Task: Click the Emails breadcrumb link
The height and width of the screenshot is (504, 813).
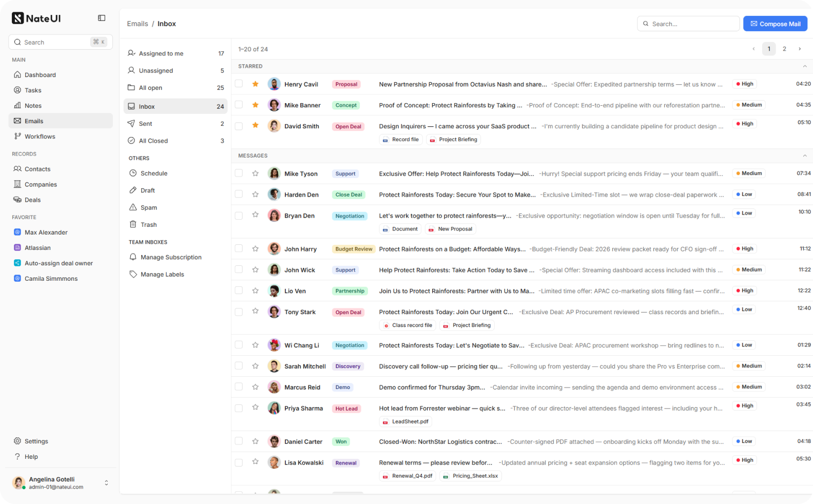Action: [x=138, y=24]
